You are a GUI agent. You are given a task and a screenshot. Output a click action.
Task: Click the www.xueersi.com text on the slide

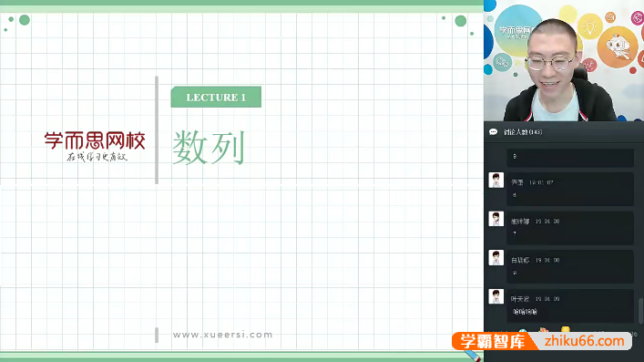pyautogui.click(x=222, y=335)
